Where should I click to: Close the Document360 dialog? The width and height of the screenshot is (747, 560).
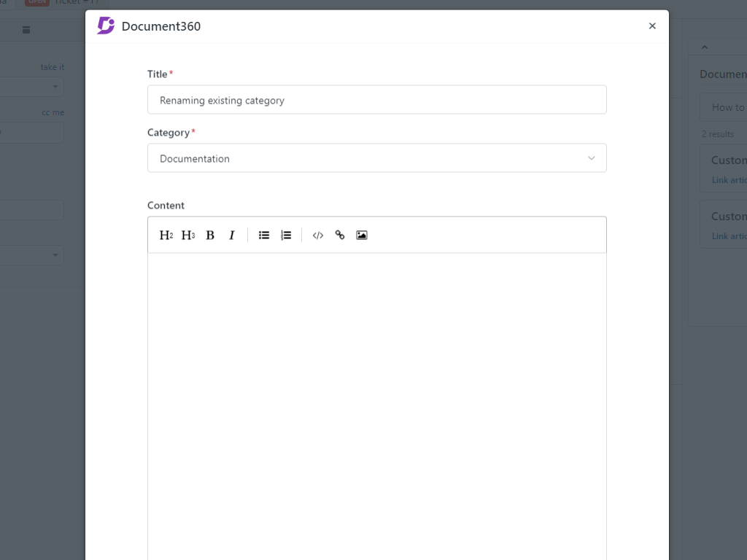click(652, 26)
